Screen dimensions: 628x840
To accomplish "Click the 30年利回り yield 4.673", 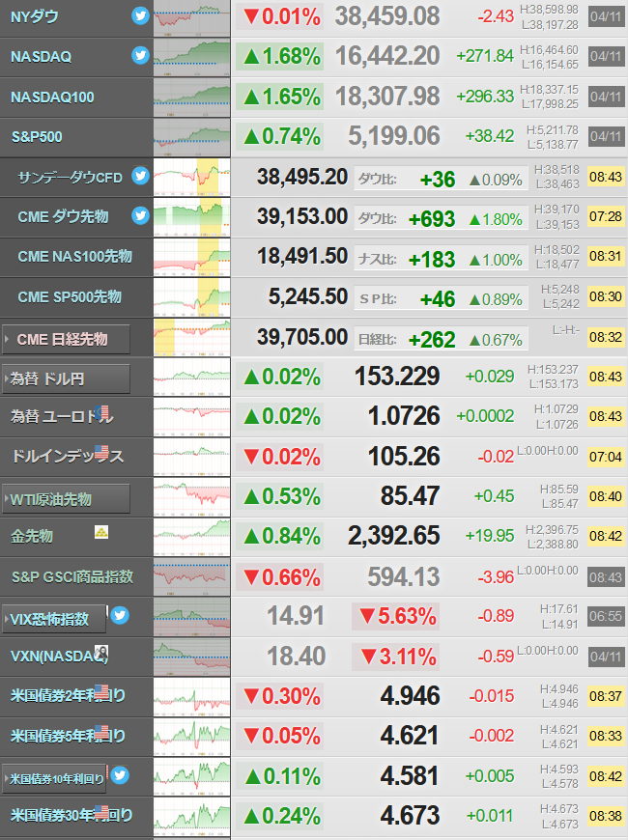I will (411, 816).
